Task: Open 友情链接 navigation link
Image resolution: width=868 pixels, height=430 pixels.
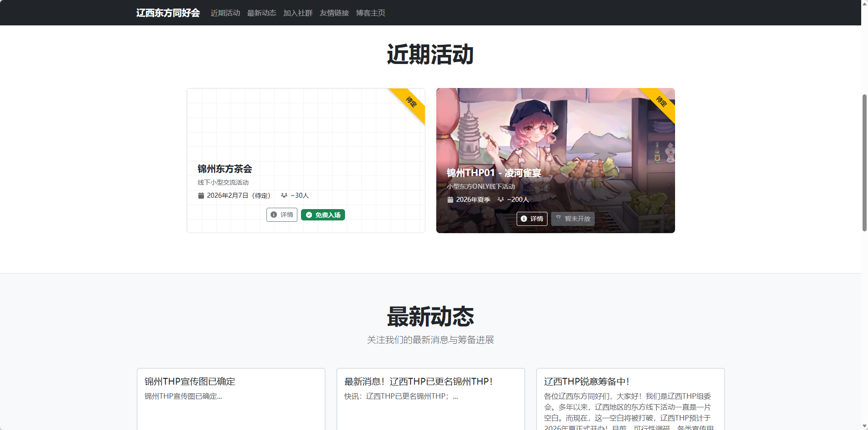Action: click(x=334, y=13)
